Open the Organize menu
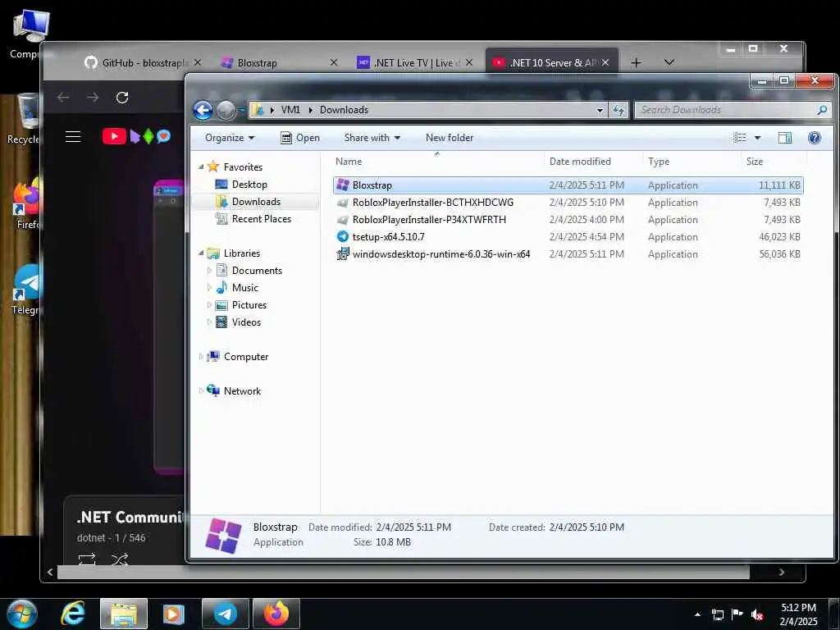This screenshot has height=630, width=840. (x=230, y=138)
